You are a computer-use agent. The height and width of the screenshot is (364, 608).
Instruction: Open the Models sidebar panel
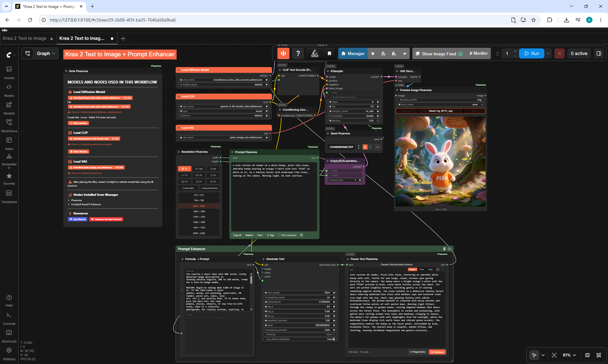(x=9, y=108)
